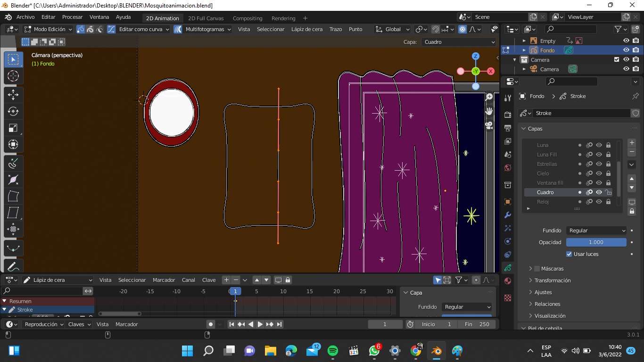Toggle the Usar luces checkbox
The width and height of the screenshot is (644, 362).
point(569,254)
